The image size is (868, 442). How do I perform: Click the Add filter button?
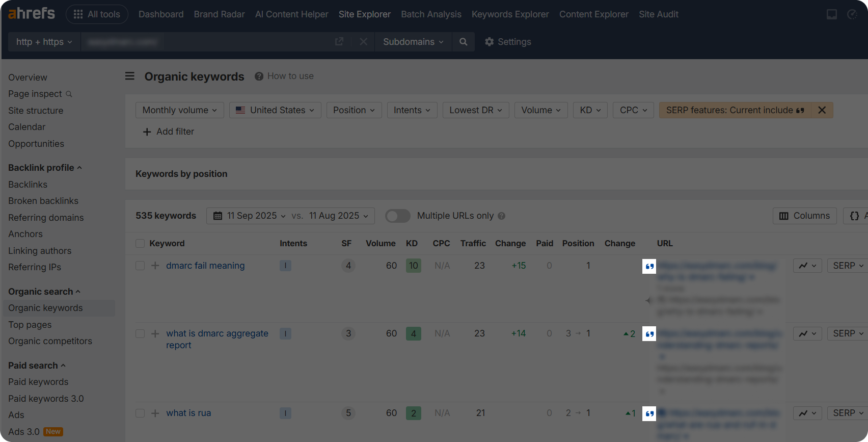point(169,132)
